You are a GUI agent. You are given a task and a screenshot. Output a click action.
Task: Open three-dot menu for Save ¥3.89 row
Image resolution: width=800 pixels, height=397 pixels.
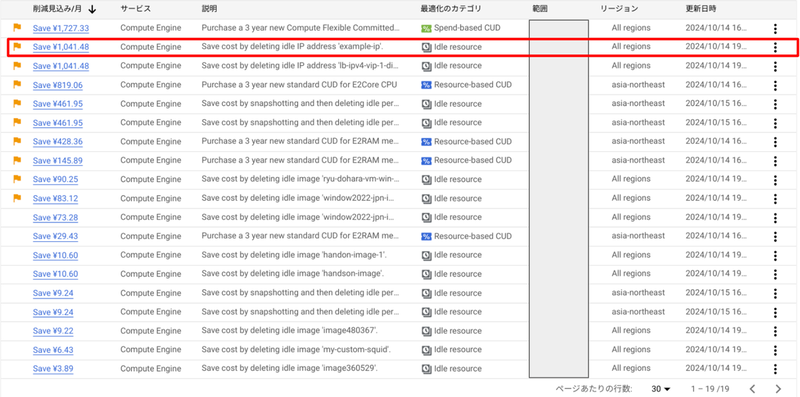tap(775, 369)
